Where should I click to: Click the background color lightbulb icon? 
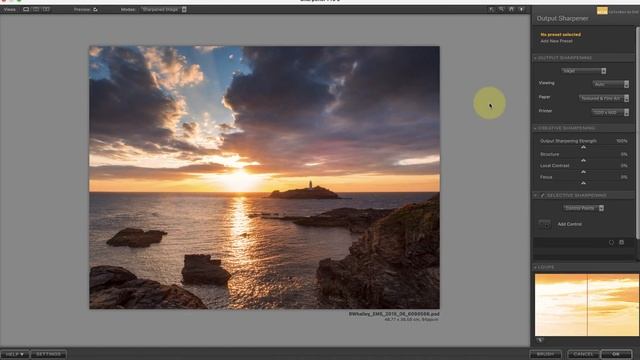[521, 9]
